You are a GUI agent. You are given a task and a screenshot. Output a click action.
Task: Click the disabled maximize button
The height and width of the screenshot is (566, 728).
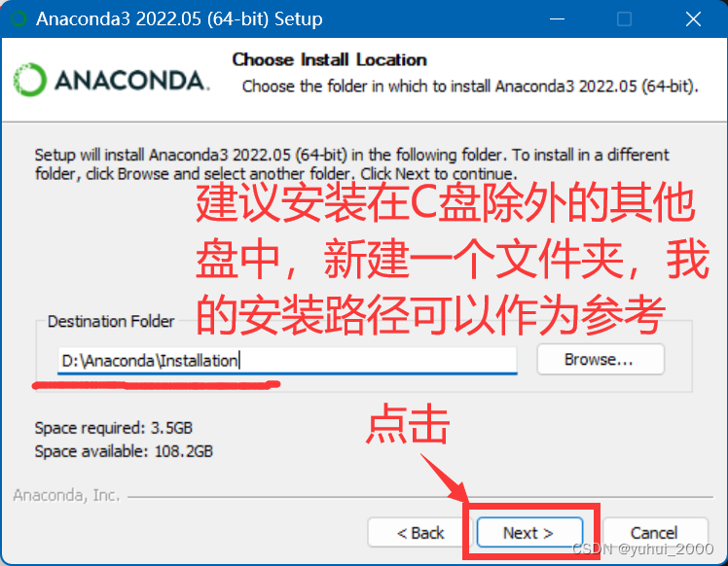(x=624, y=19)
